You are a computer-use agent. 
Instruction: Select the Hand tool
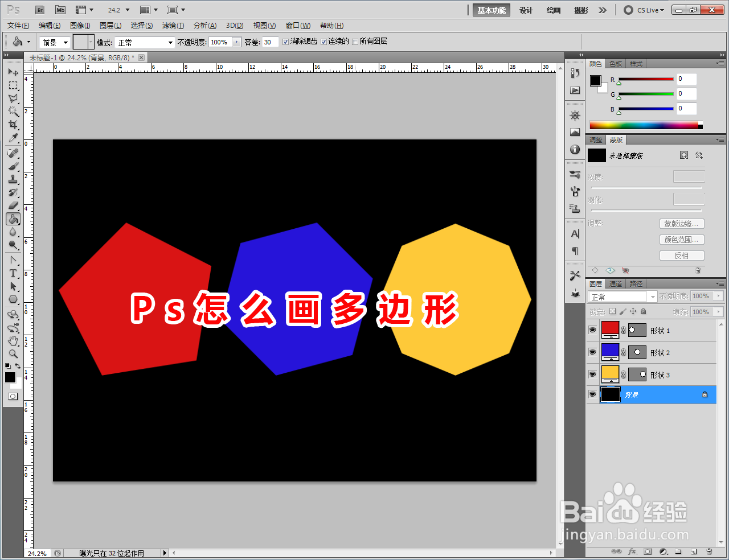coord(13,341)
